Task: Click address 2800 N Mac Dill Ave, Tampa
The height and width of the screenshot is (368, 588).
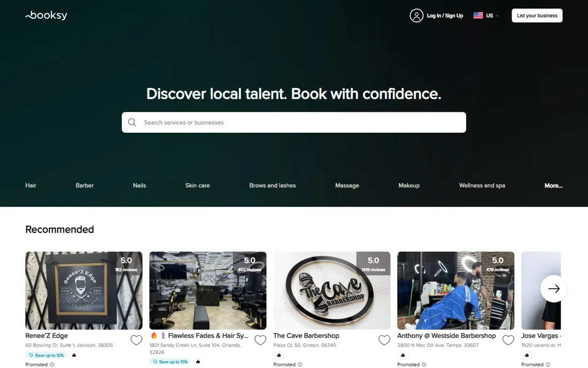Action: coord(438,345)
